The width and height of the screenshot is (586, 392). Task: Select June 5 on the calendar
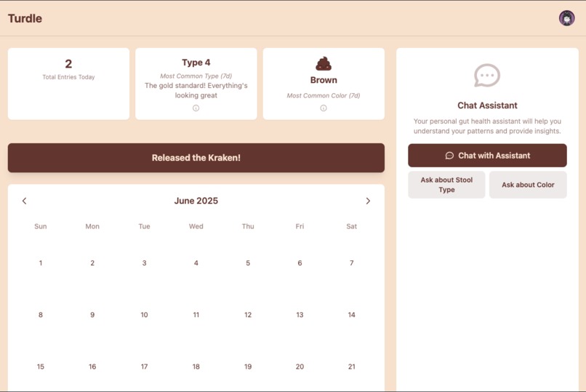[x=248, y=263]
